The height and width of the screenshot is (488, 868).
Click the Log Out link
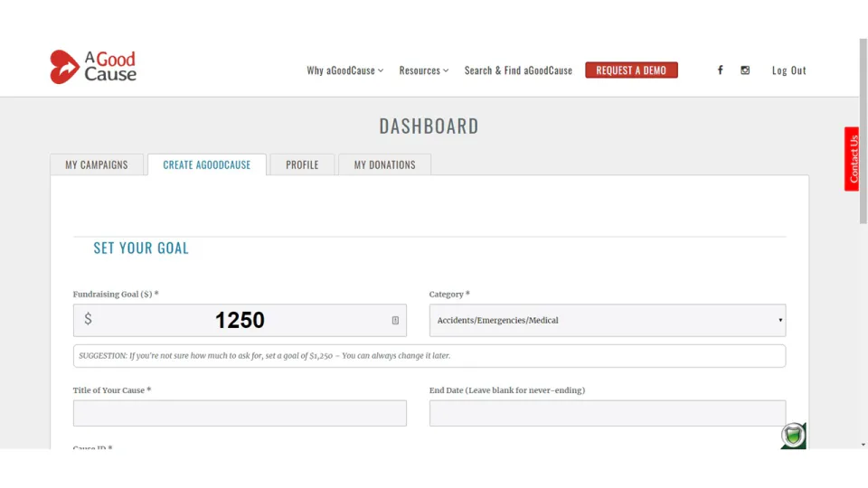tap(788, 70)
